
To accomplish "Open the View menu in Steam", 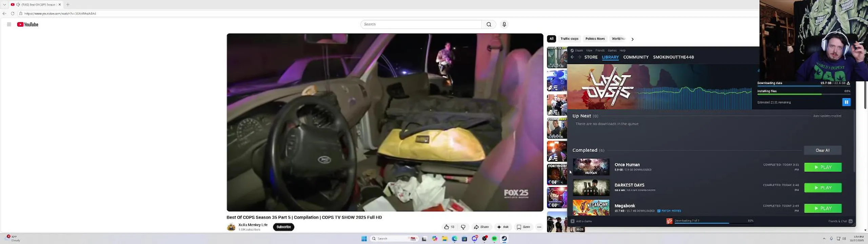I will pyautogui.click(x=589, y=50).
